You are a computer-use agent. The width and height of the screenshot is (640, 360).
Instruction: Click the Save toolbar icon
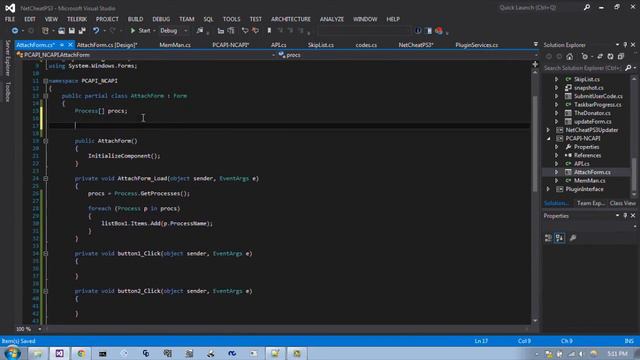pyautogui.click(x=71, y=31)
